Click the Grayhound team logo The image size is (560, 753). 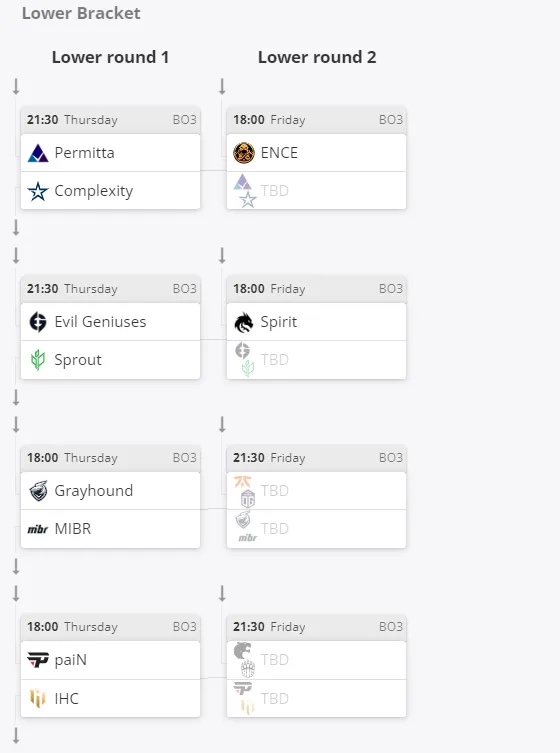coord(38,491)
